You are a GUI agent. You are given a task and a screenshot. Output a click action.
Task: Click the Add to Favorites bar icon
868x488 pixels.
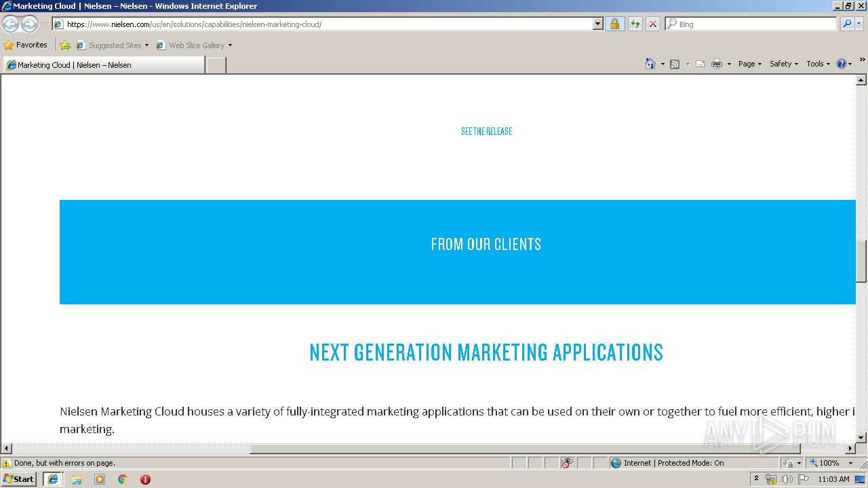[65, 45]
